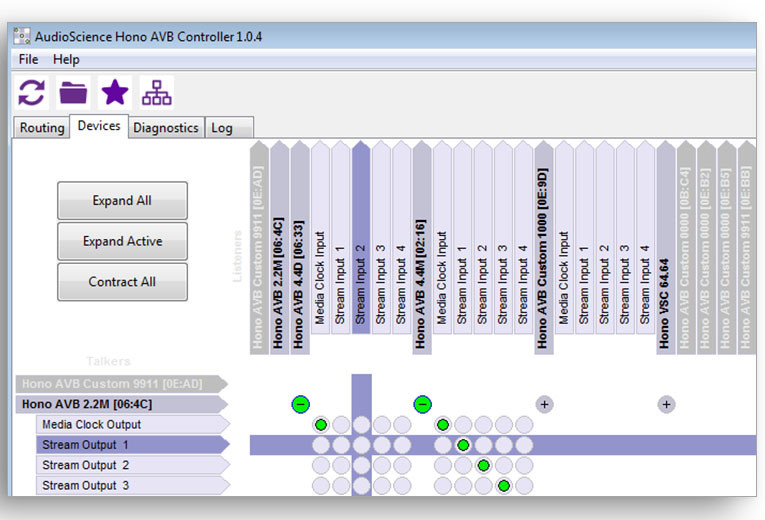
Task: Click the refresh devices icon
Action: (x=32, y=93)
